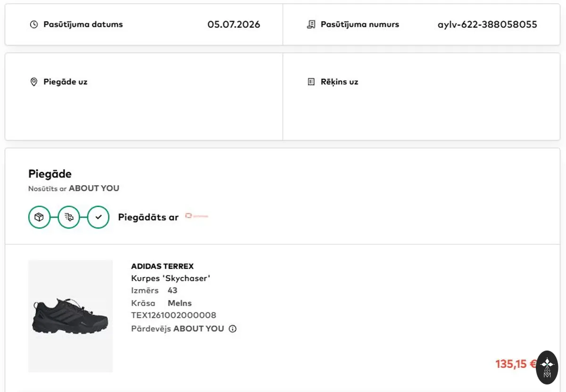The height and width of the screenshot is (392, 566).
Task: Click the clock icon beside Pasūtījuma datums
Action: 33,24
